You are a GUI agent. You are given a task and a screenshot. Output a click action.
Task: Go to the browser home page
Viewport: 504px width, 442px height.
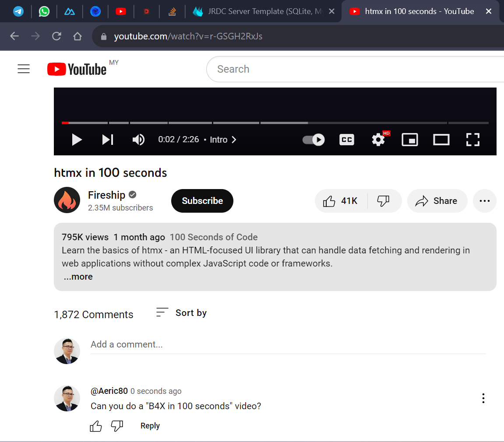[x=78, y=36]
